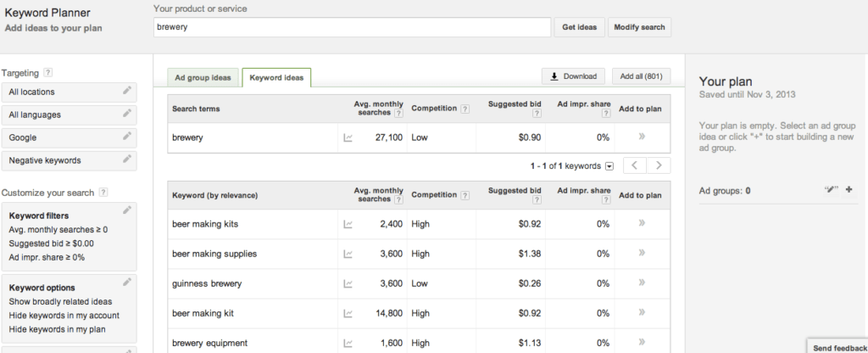Add brewery equipment to plan
Image resolution: width=868 pixels, height=353 pixels.
[642, 342]
